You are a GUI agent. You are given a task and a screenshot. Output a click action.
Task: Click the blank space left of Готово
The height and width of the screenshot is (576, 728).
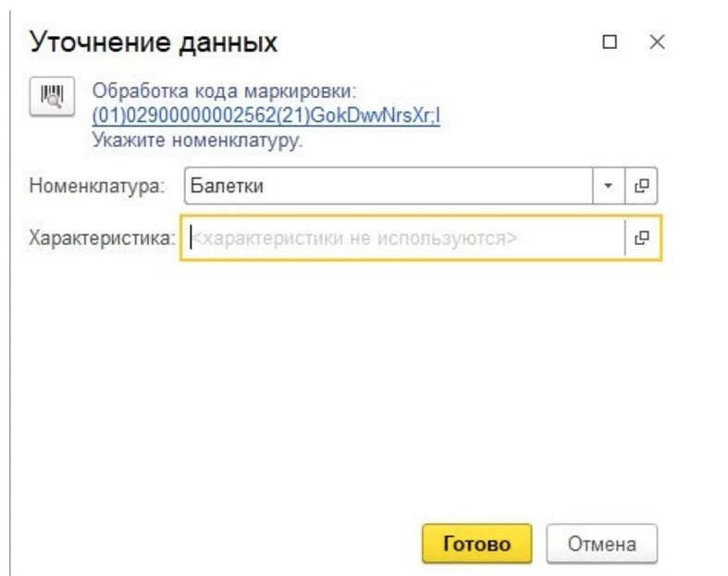[231, 544]
